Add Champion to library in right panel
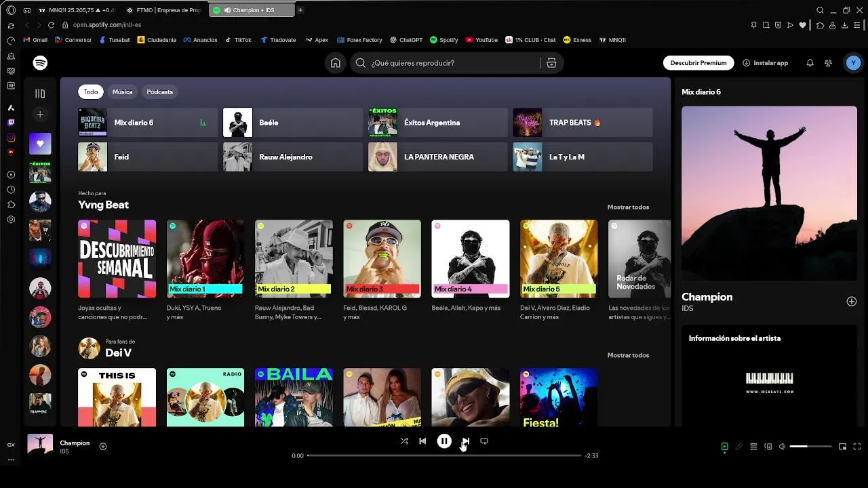The width and height of the screenshot is (868, 488). pos(852,302)
